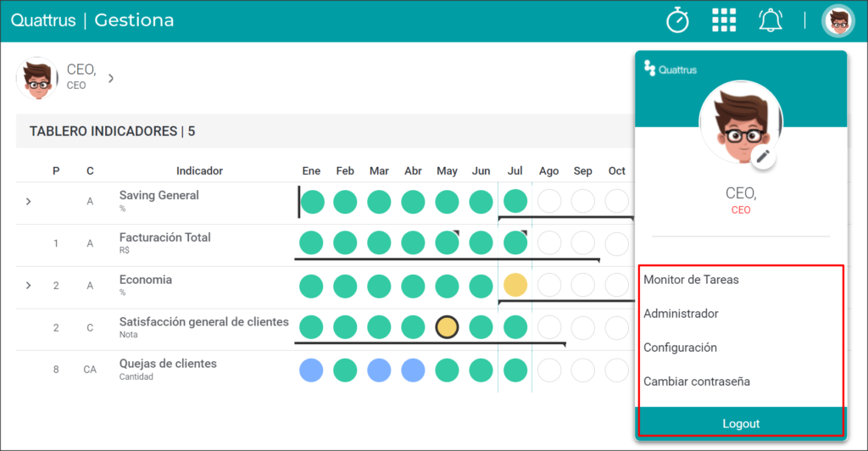
Task: Click the Oct month header
Action: pyautogui.click(x=617, y=171)
